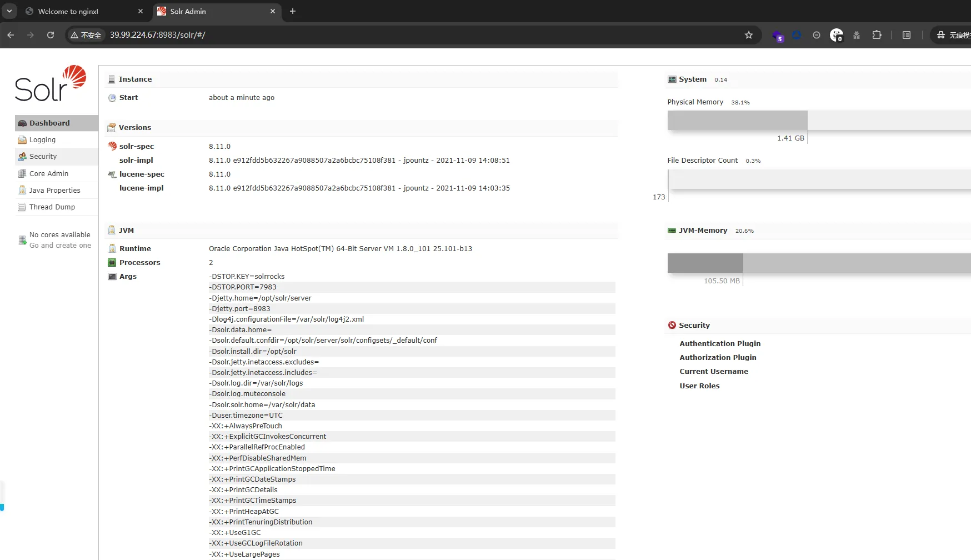Click the browser forward arrow
Viewport: 971px width, 560px height.
pos(31,35)
